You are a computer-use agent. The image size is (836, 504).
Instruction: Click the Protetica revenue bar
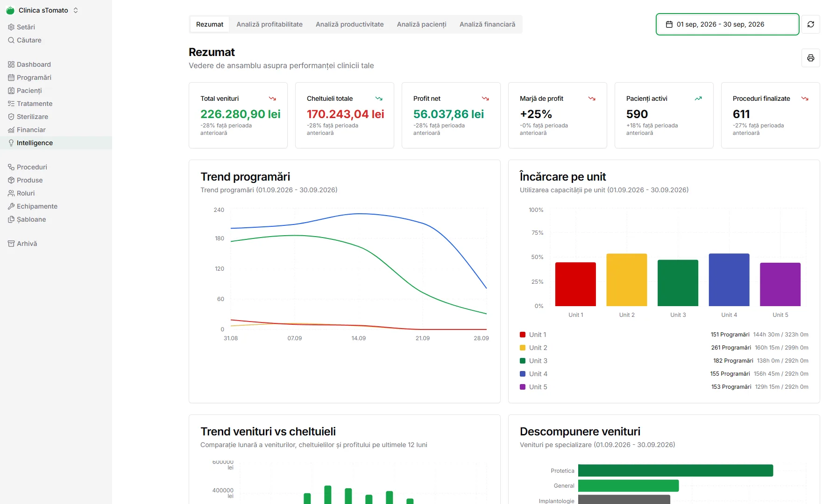coord(675,470)
